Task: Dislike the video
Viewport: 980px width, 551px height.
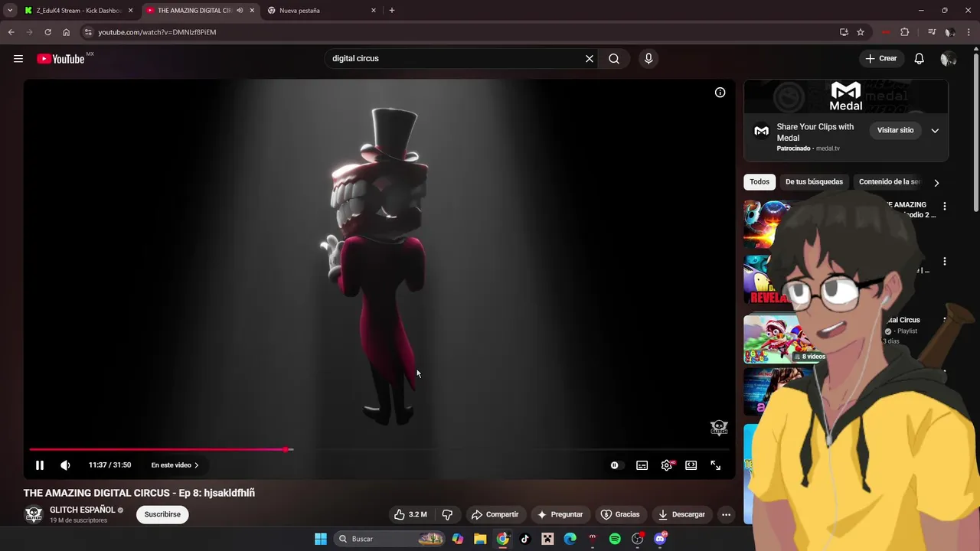Action: [447, 514]
